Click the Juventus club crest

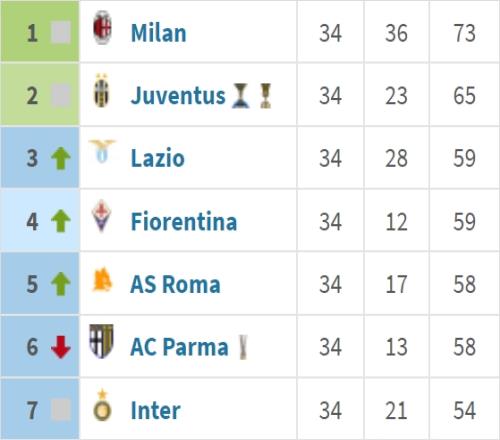click(x=102, y=91)
